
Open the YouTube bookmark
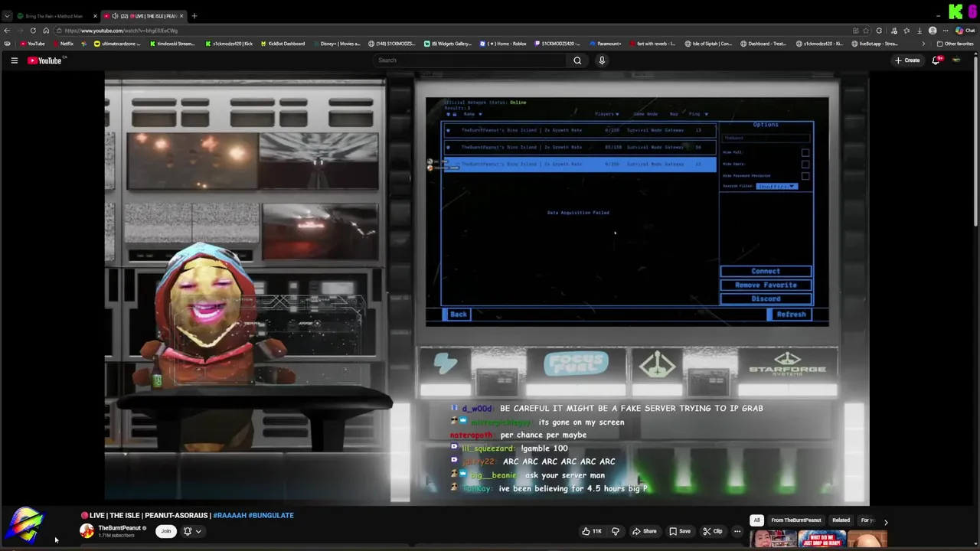click(x=32, y=44)
